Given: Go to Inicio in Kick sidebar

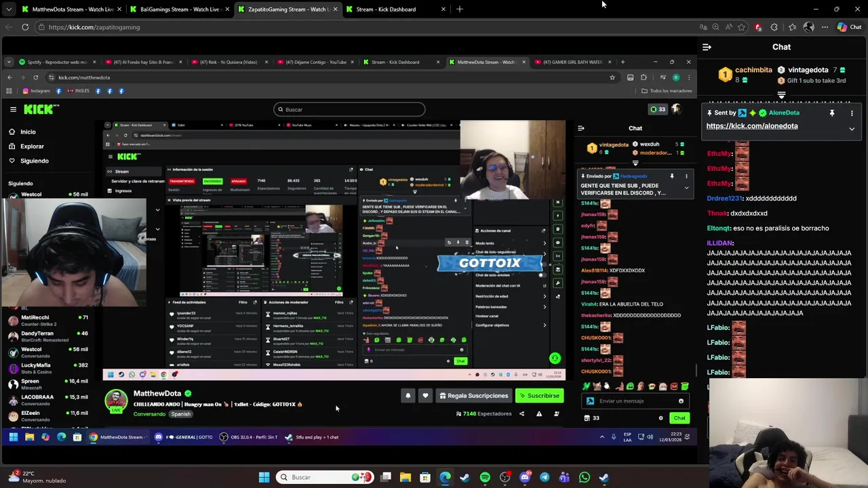Looking at the screenshot, I should [28, 132].
